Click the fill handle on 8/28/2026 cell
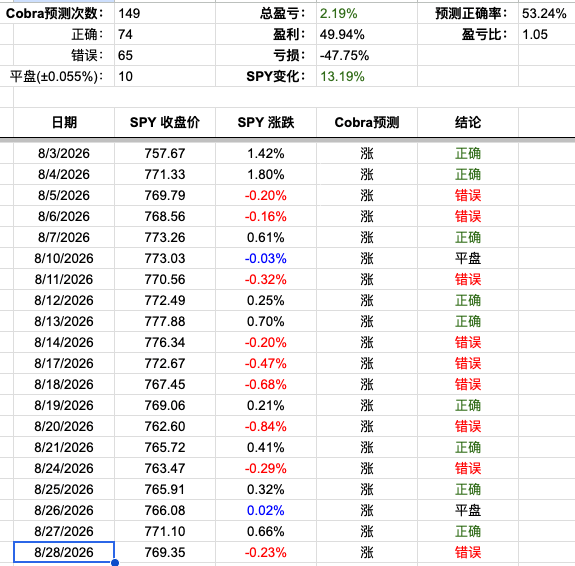 115,563
